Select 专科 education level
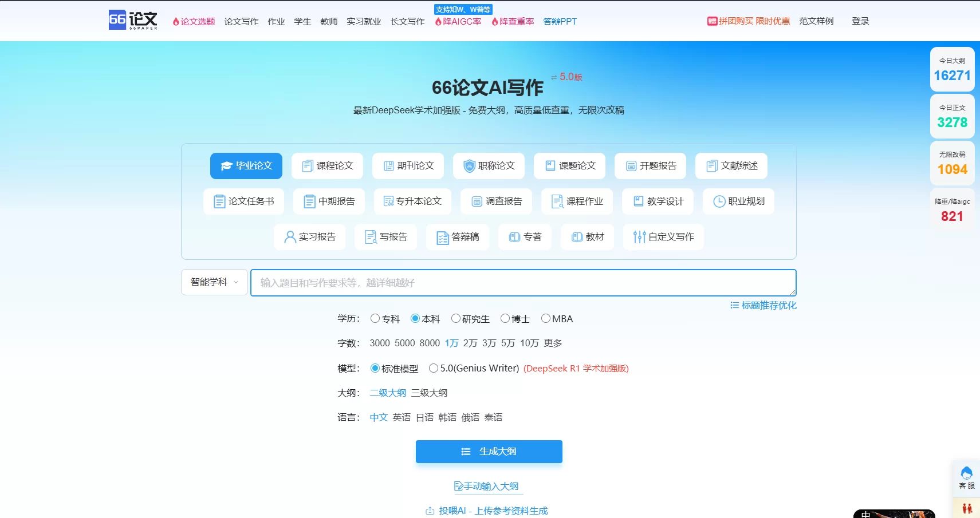The image size is (980, 518). [x=385, y=319]
